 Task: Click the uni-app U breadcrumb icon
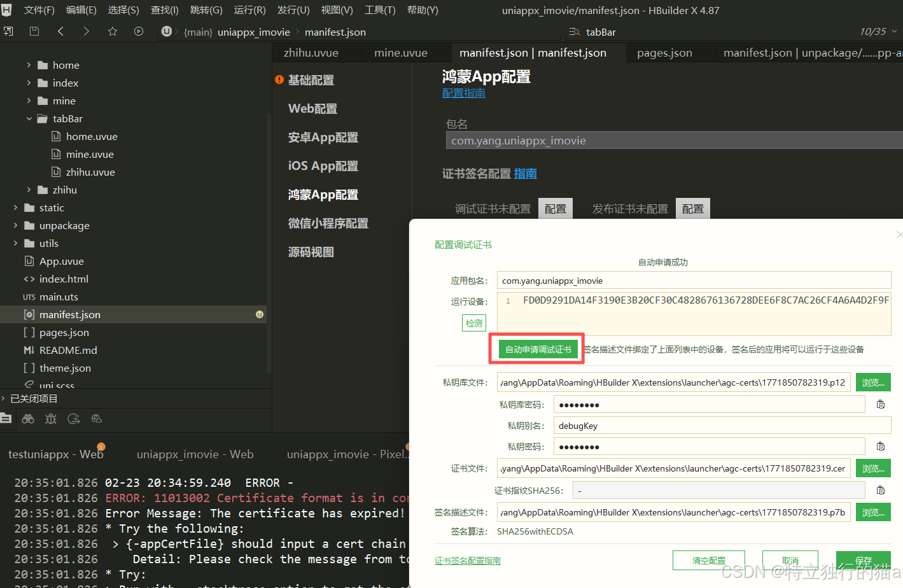(167, 31)
